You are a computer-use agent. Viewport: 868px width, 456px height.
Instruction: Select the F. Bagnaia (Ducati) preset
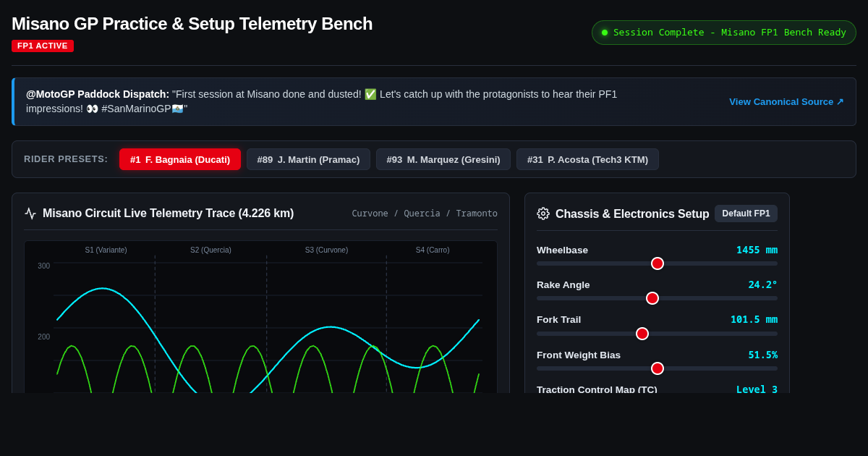(180, 159)
